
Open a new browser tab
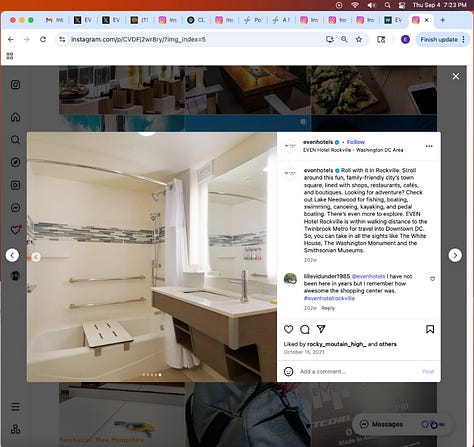(x=442, y=20)
